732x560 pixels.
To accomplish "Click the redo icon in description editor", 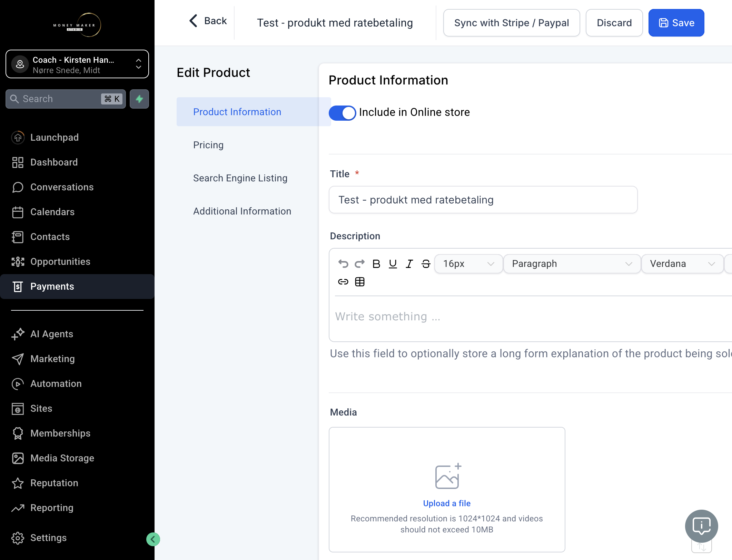I will pos(360,264).
